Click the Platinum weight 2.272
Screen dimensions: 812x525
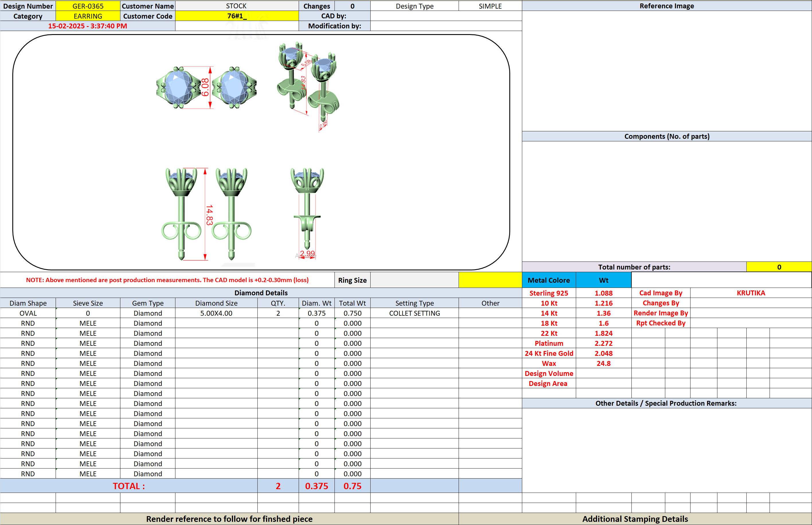coord(603,343)
